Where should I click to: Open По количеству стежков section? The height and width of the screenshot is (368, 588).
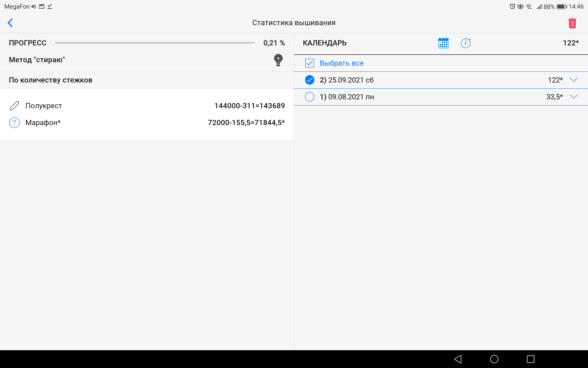[x=51, y=80]
